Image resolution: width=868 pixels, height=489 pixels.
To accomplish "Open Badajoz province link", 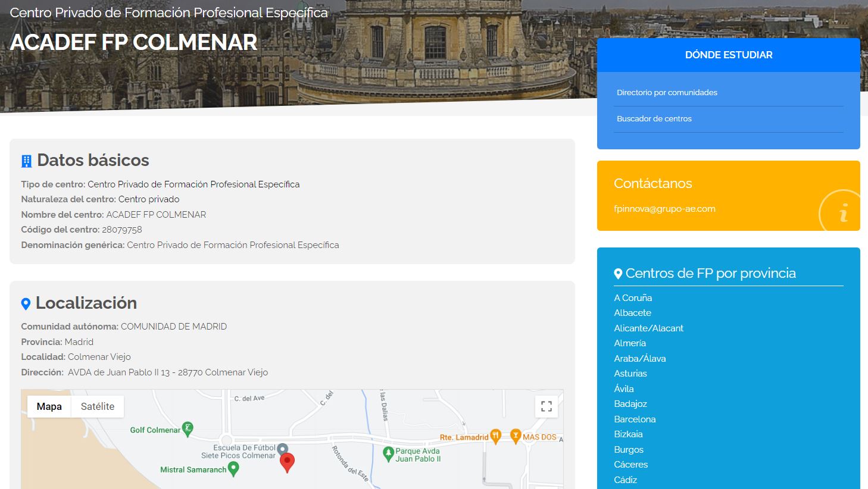I will (630, 403).
